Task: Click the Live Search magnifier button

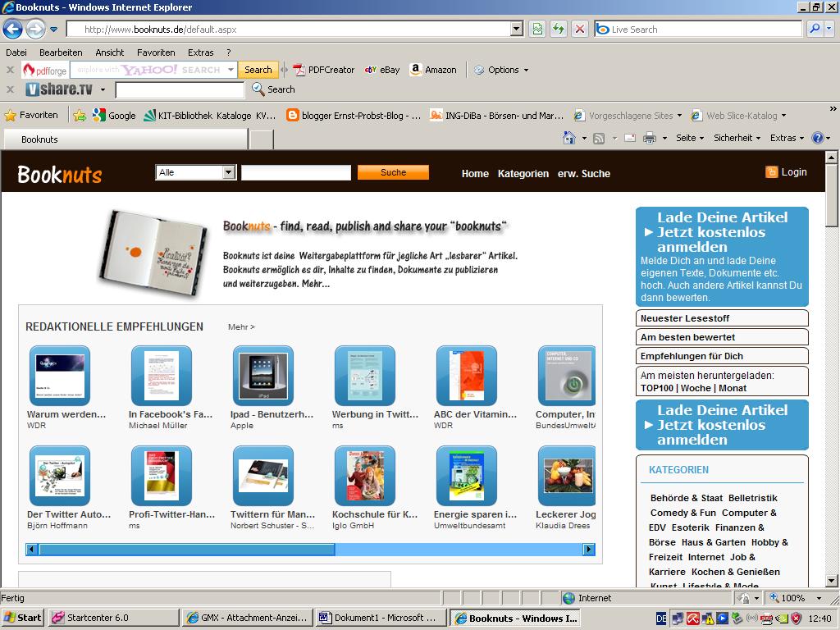Action: click(815, 29)
